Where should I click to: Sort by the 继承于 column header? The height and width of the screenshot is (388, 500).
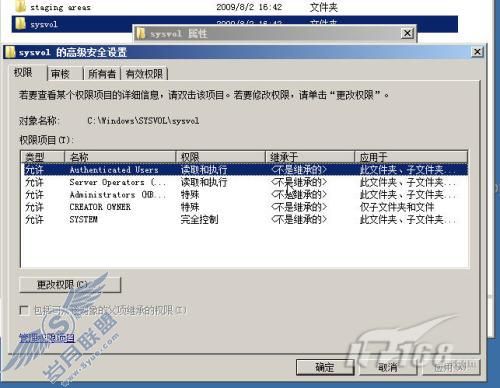(x=310, y=157)
